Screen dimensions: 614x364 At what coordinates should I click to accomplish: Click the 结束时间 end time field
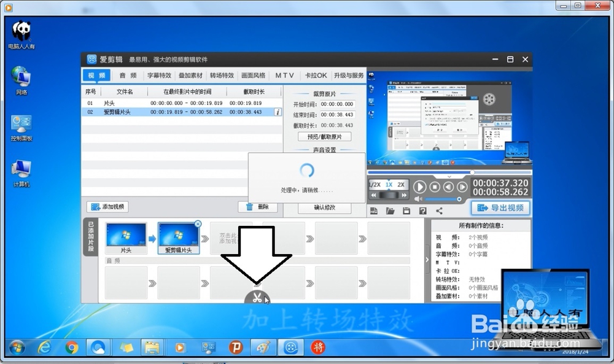click(337, 115)
